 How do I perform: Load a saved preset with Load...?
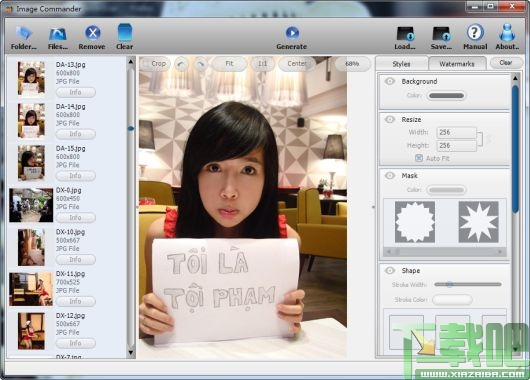pos(405,38)
